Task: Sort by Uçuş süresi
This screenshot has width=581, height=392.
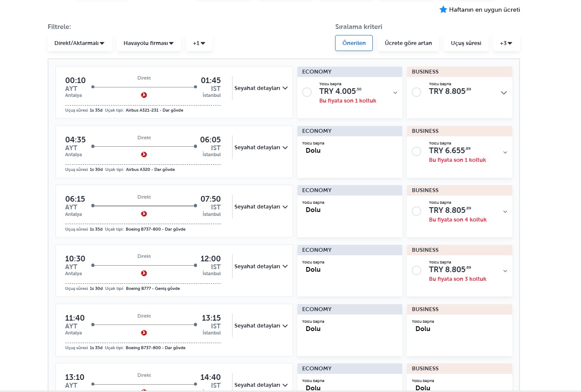Action: click(x=466, y=43)
